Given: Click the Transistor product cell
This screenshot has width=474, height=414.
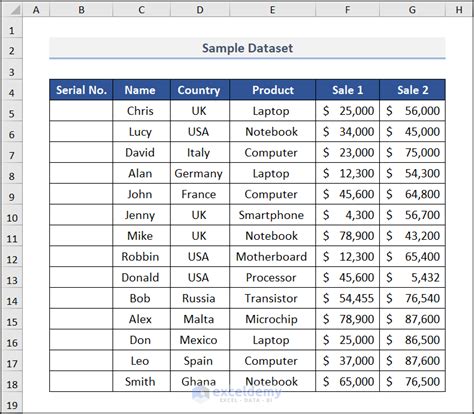Looking at the screenshot, I should click(272, 298).
